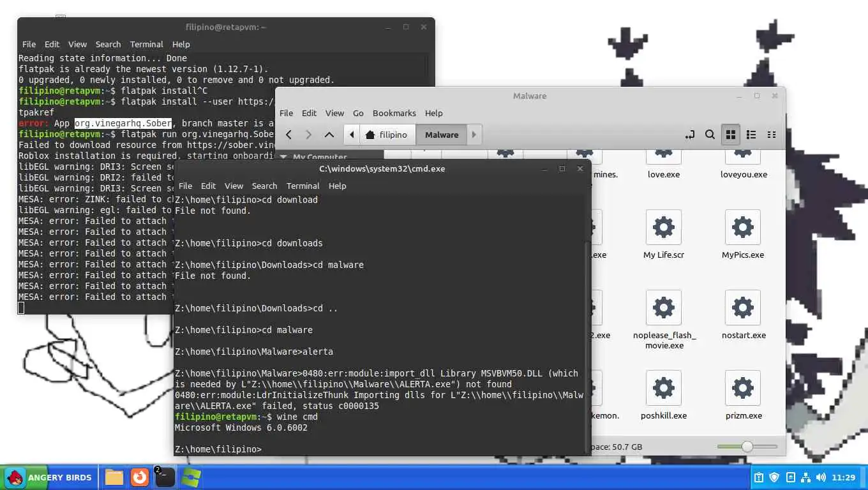Image resolution: width=868 pixels, height=490 pixels.
Task: Close the filipino@retapvm terminal window
Action: pyautogui.click(x=423, y=27)
